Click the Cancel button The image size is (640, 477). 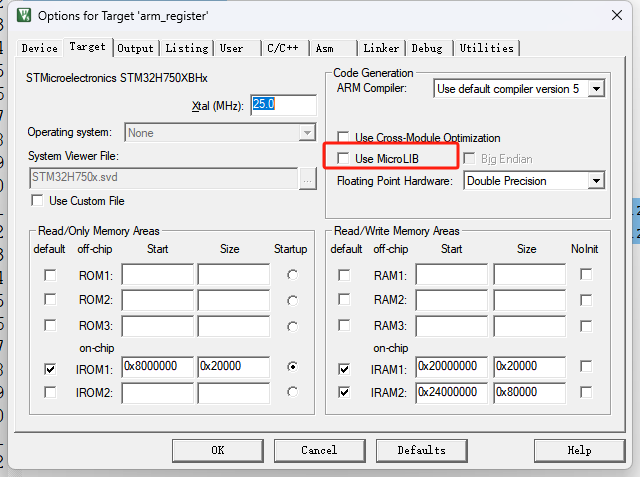(319, 450)
